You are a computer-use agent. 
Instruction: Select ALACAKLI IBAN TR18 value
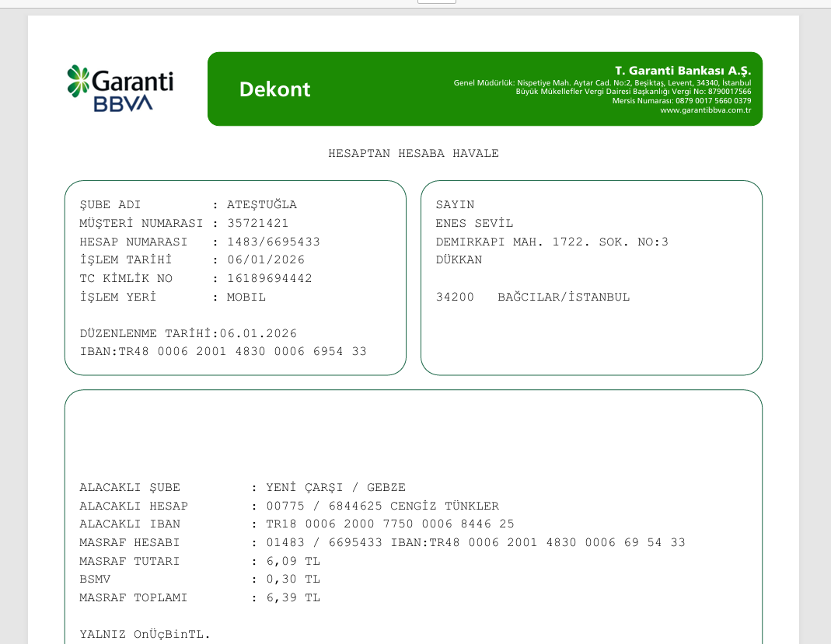[x=390, y=524]
